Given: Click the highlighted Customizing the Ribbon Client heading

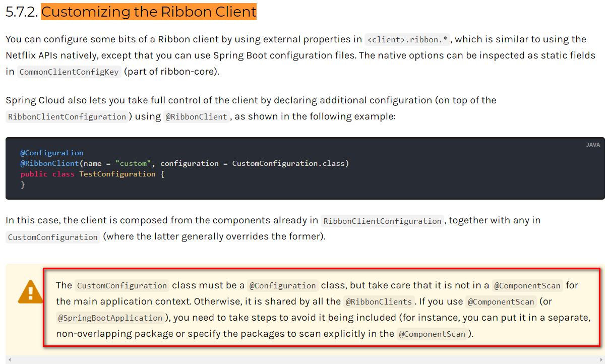Looking at the screenshot, I should click(149, 12).
